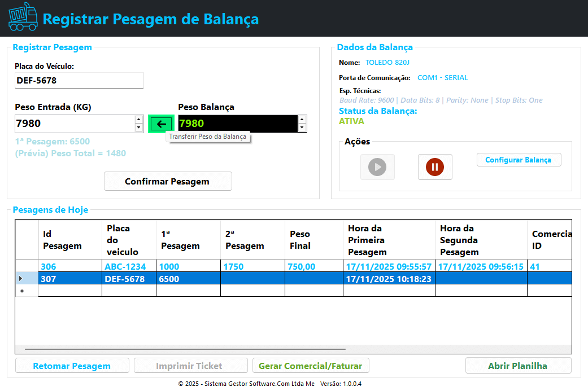This screenshot has width=588, height=391.
Task: Click the Peso Entrada (KG) value field
Action: 73,124
